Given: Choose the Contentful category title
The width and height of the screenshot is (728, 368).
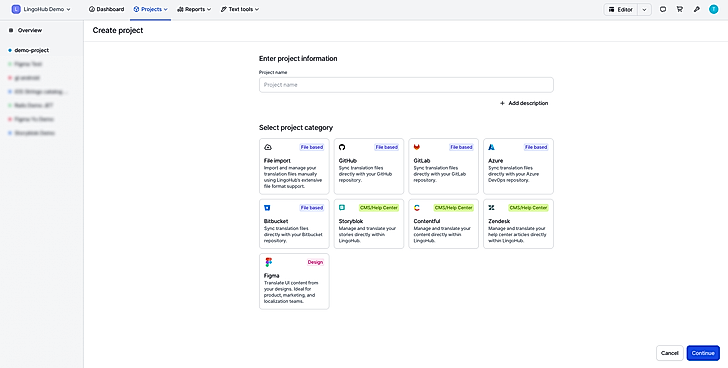Looking at the screenshot, I should click(427, 221).
